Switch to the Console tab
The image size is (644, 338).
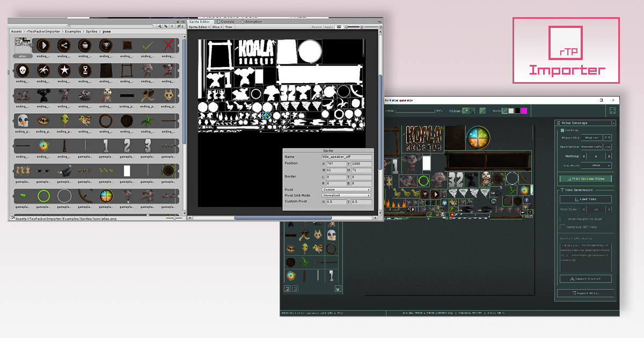(x=225, y=21)
